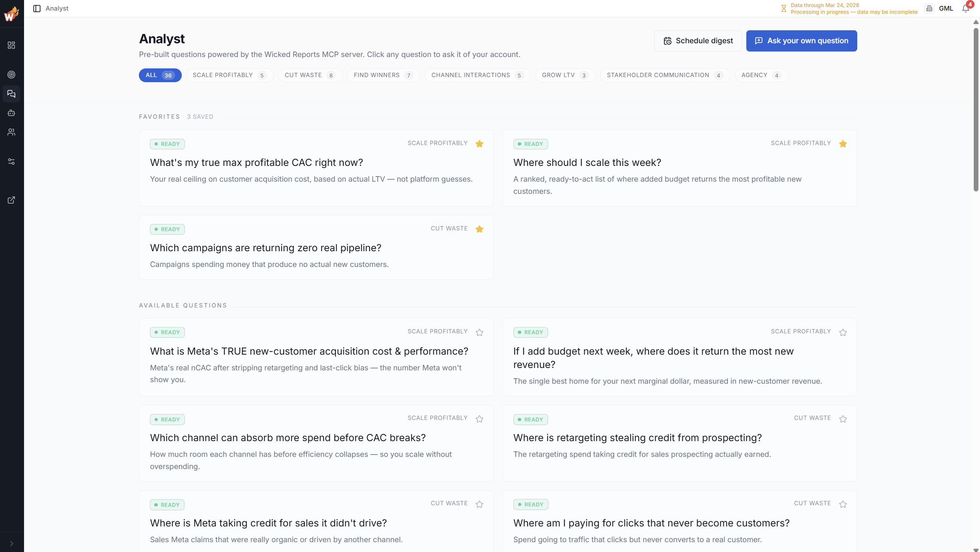This screenshot has height=552, width=980.
Task: Click the scrollbar up arrow
Action: [x=976, y=22]
